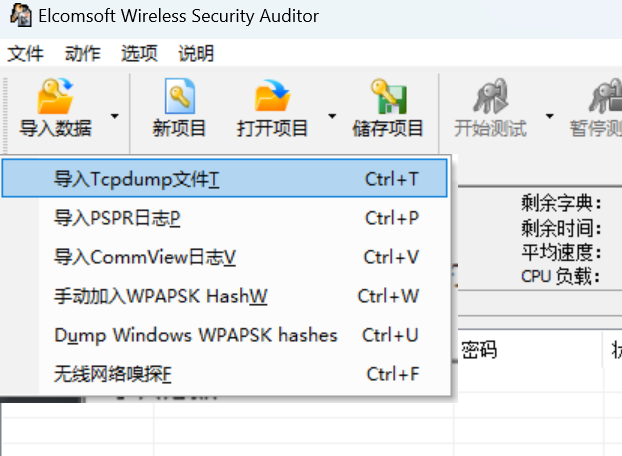Click the 导入数据 import data icon
The image size is (622, 456).
tap(56, 96)
